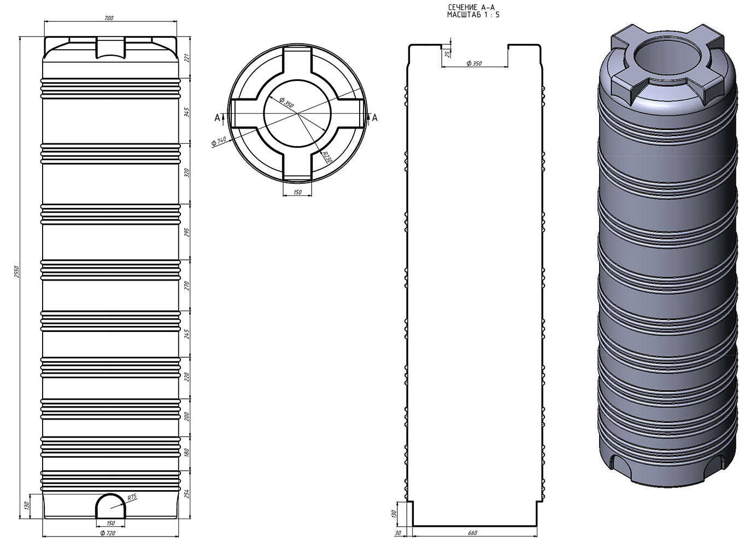Click the 220 segment dimension
Image resolution: width=756 pixels, height=547 pixels.
tap(186, 377)
